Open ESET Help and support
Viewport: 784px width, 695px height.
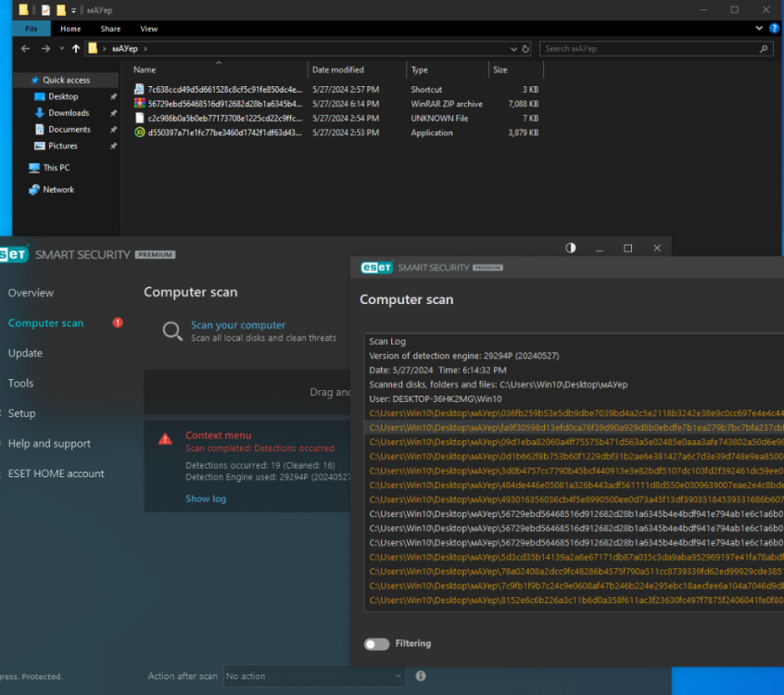(49, 444)
